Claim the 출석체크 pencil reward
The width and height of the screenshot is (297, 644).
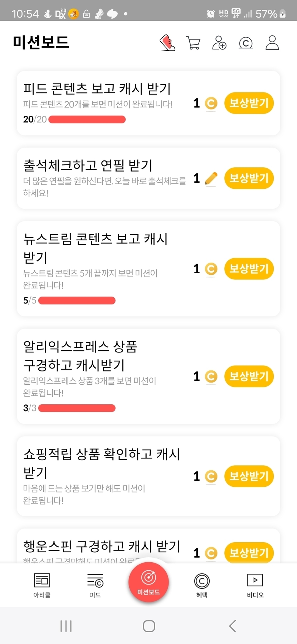[249, 178]
